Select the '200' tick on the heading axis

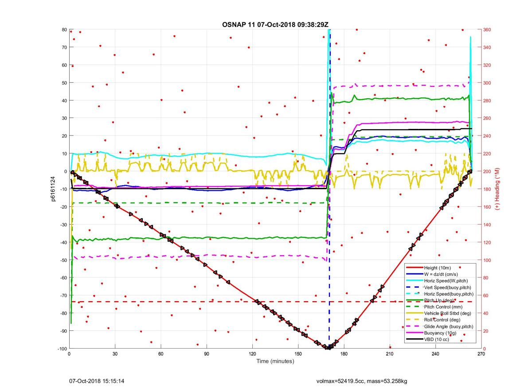(488, 171)
